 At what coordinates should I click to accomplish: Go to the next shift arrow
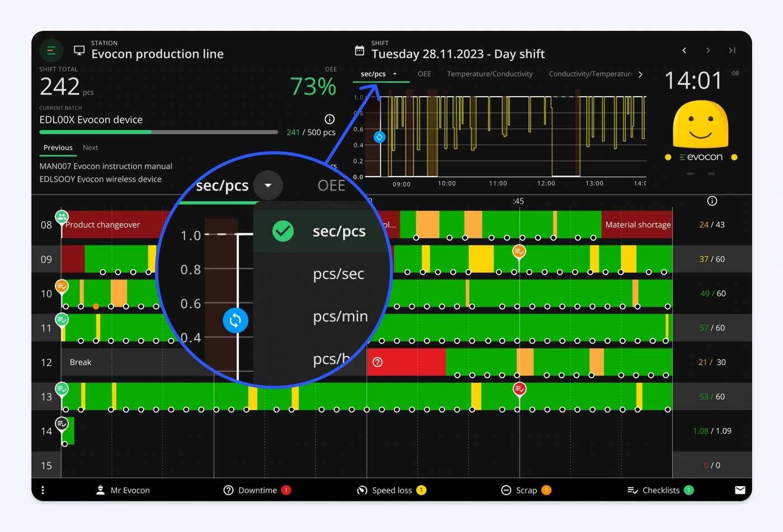click(708, 50)
